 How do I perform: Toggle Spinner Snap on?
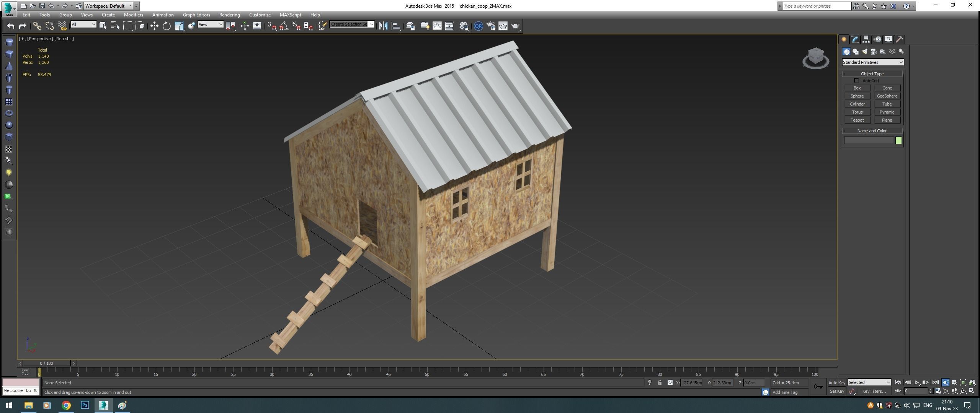point(308,26)
